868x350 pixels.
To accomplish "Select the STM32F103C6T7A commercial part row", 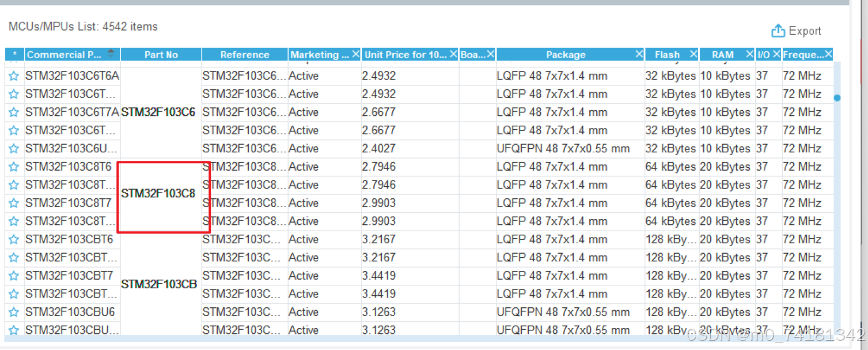I will coord(72,112).
